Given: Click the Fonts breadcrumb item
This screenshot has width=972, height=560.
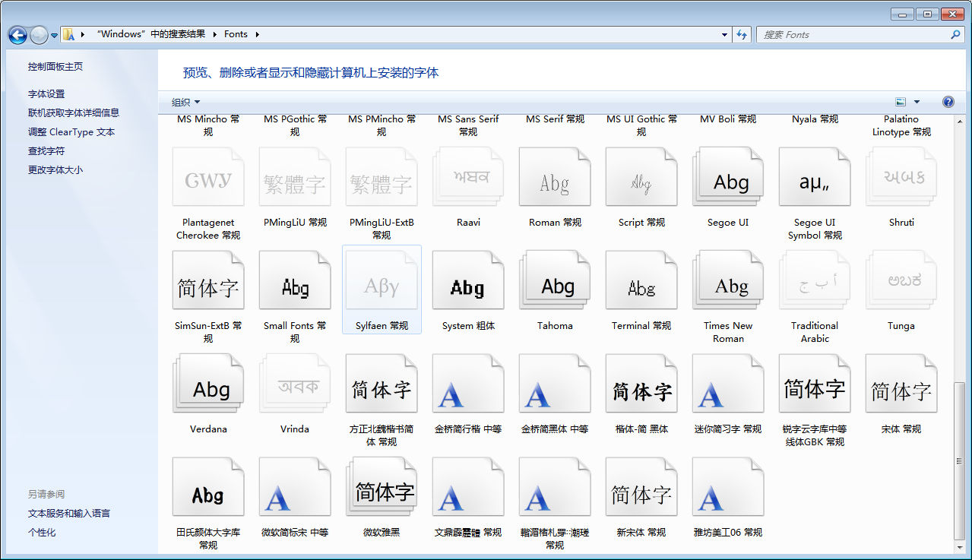Looking at the screenshot, I should (x=236, y=34).
